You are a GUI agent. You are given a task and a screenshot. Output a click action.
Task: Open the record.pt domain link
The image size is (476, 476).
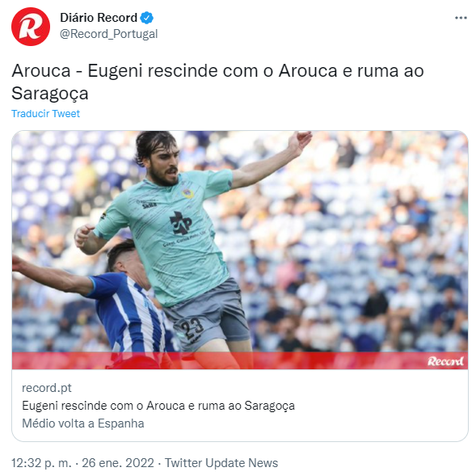(47, 388)
